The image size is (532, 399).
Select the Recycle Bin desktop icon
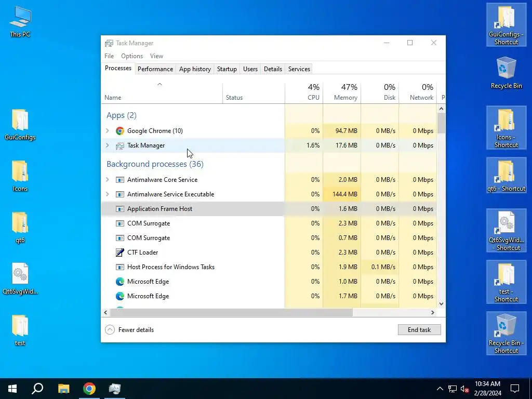506,73
